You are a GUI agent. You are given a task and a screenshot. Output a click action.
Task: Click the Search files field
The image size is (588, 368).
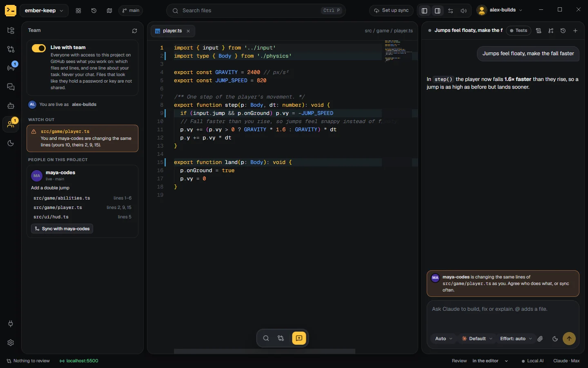(x=256, y=11)
